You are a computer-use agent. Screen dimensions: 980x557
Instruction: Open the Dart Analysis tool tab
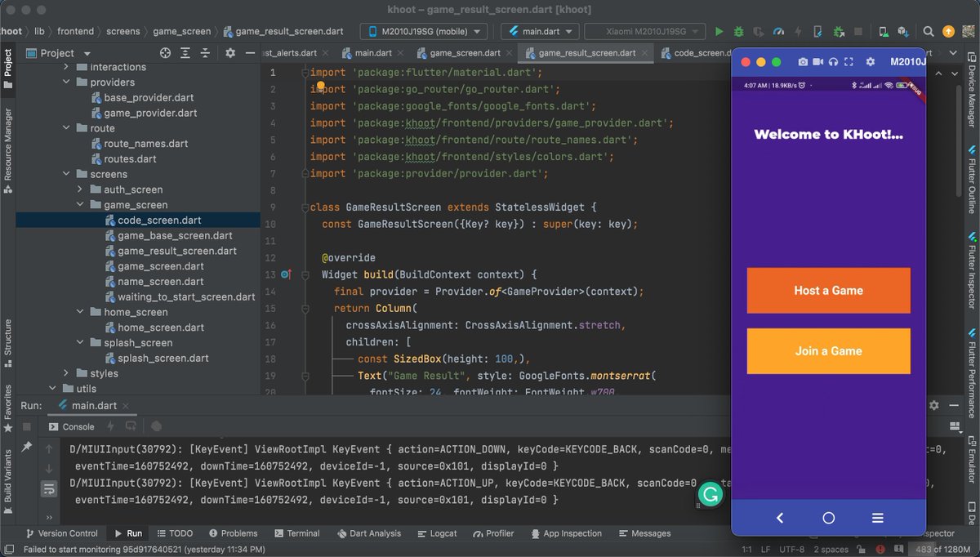click(367, 533)
